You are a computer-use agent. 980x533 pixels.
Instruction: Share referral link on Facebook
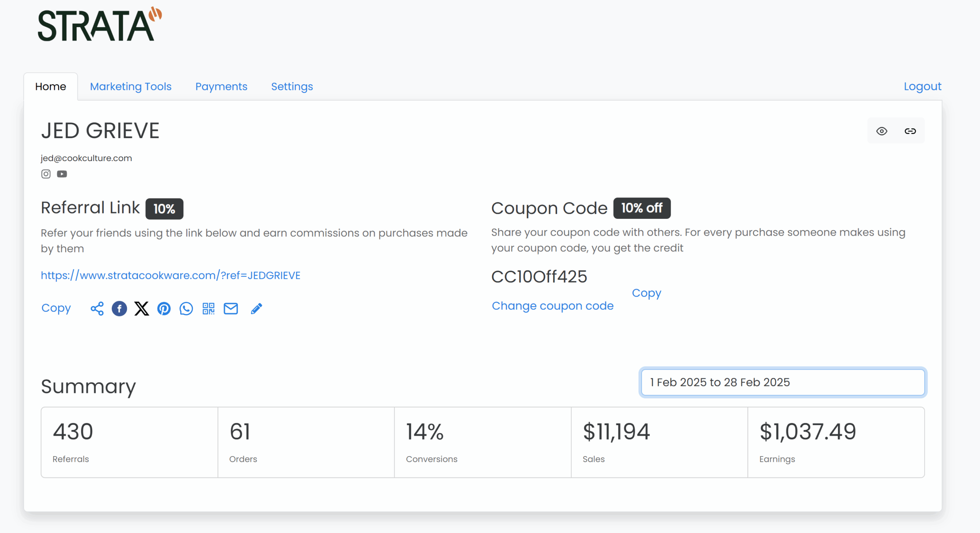pyautogui.click(x=119, y=308)
